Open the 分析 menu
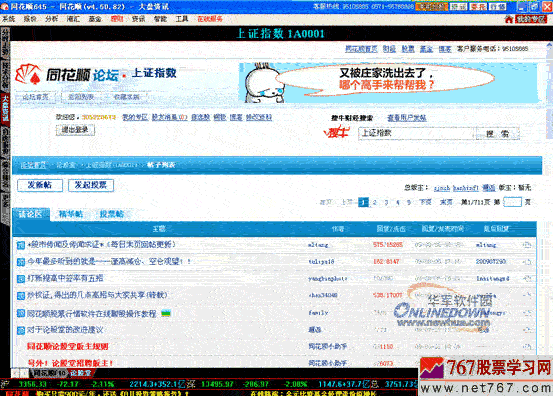Viewport: 553px width, 396px height. pos(51,19)
